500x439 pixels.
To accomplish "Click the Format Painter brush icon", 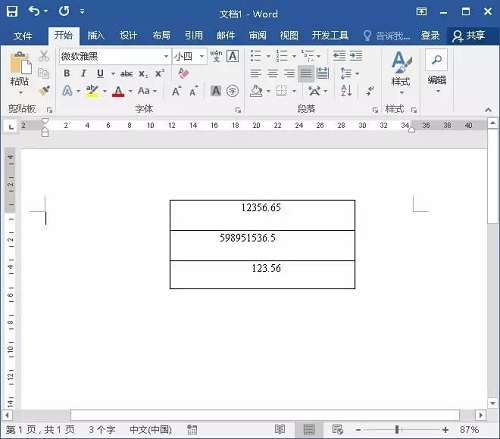I will pos(44,90).
